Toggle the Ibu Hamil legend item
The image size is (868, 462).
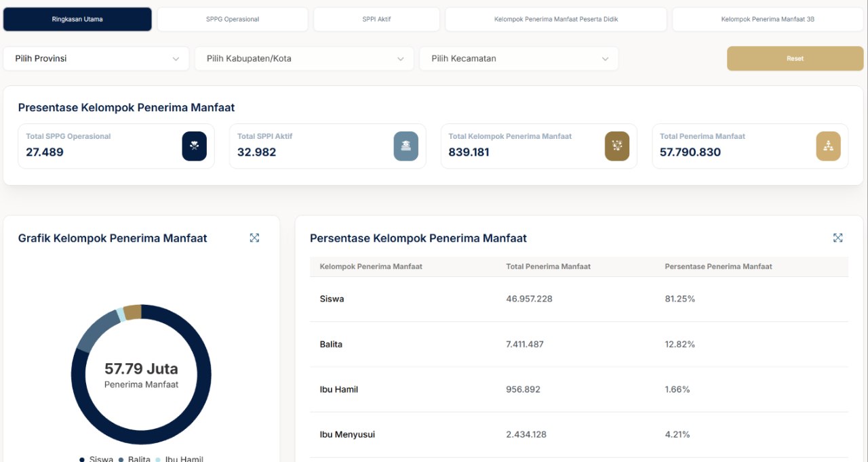coord(179,459)
